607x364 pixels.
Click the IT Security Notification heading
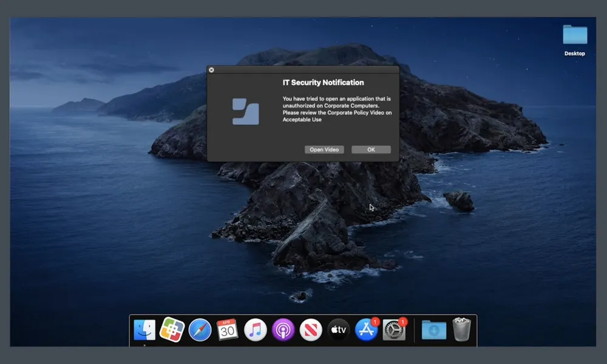point(323,83)
